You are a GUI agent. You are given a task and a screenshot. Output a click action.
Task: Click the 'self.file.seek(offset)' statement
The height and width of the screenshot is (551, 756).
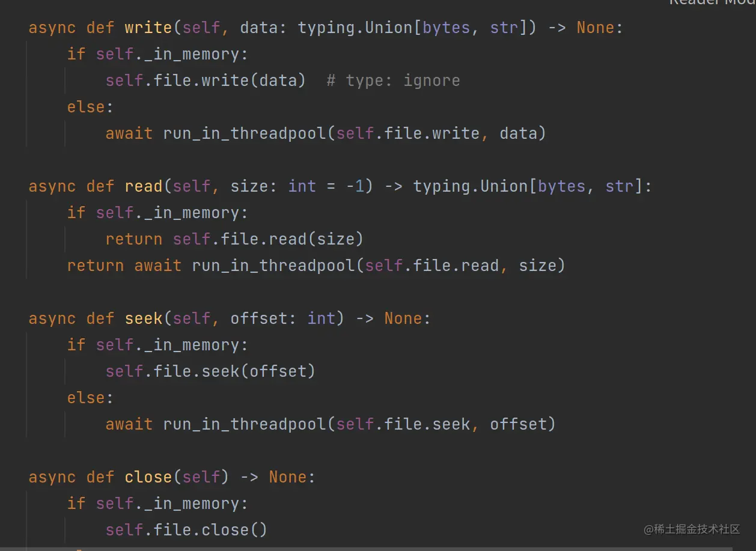coord(211,371)
